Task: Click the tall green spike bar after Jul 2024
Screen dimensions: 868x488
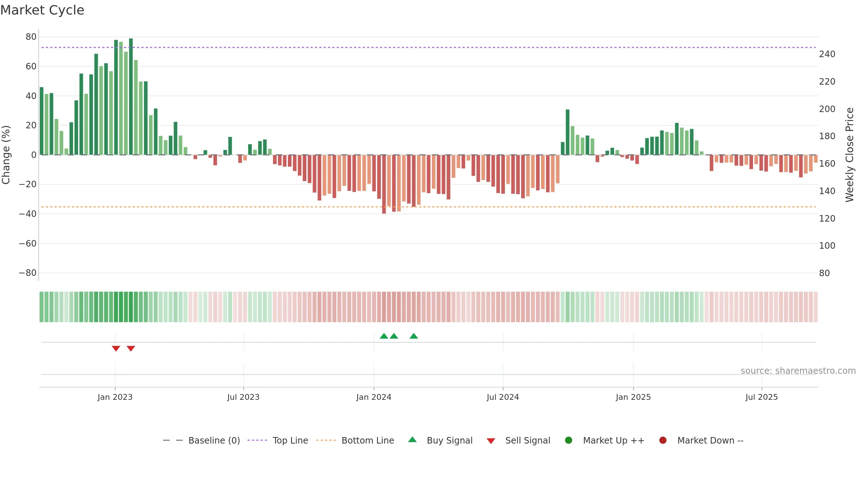Action: [567, 132]
